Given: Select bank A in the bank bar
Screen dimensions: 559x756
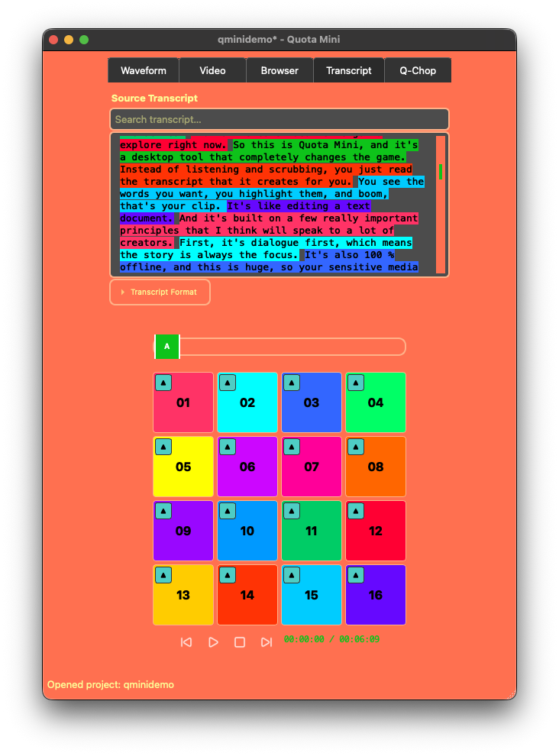Looking at the screenshot, I should (x=167, y=347).
